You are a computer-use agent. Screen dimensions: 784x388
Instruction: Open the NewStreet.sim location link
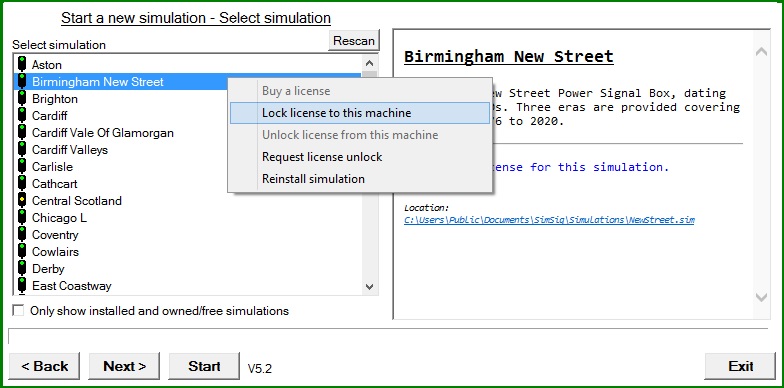(x=549, y=220)
